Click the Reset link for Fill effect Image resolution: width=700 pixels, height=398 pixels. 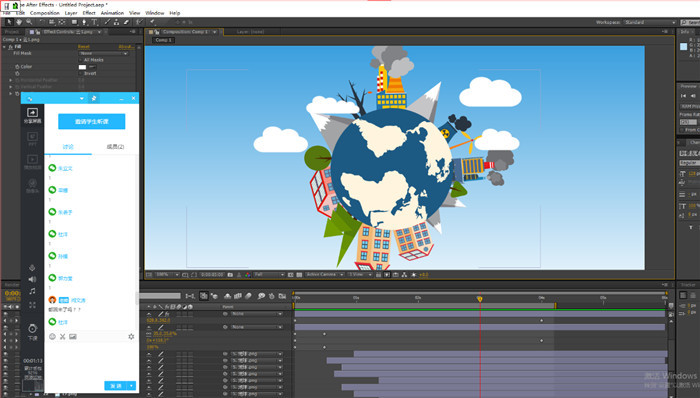pos(84,46)
